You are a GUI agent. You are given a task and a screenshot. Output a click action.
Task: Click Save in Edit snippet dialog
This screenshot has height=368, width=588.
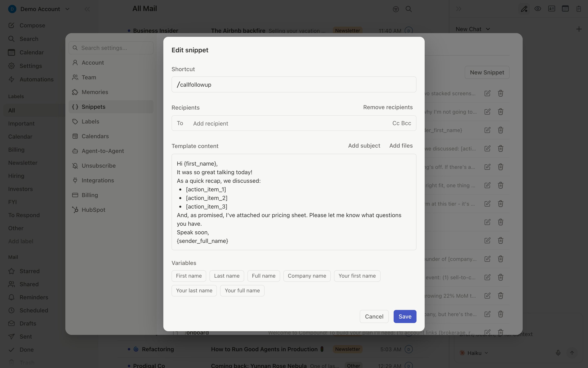coord(405,316)
